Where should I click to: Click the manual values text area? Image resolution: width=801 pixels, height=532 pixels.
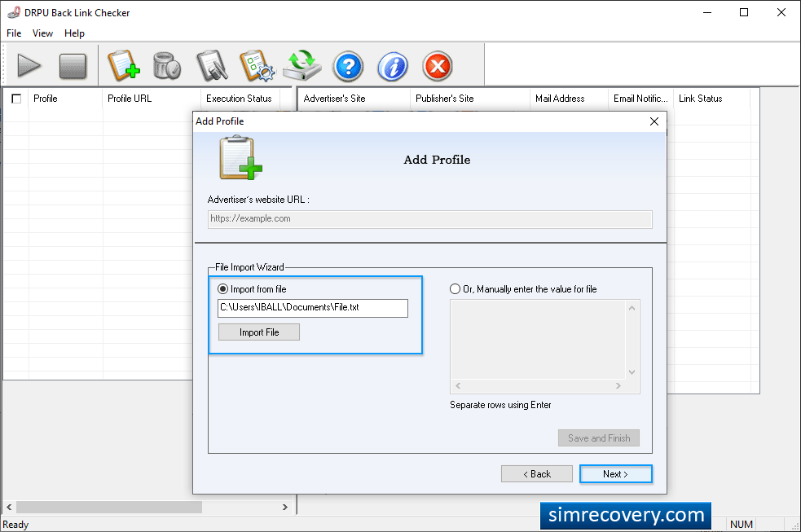[x=538, y=340]
